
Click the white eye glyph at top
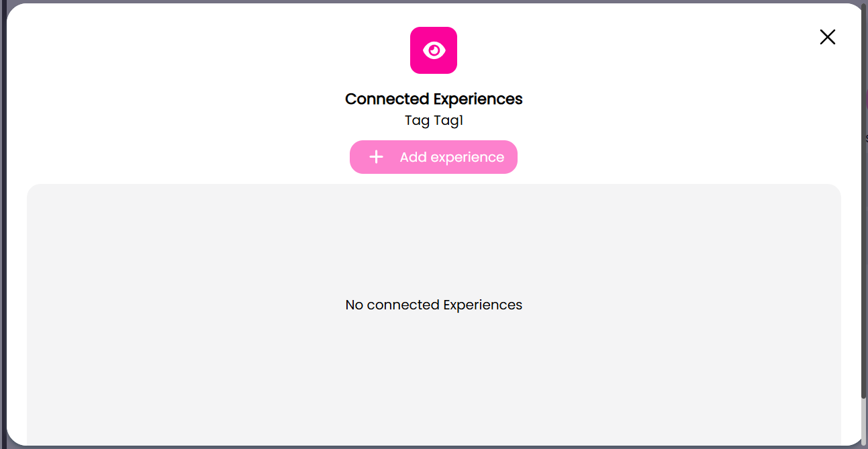[x=434, y=50]
